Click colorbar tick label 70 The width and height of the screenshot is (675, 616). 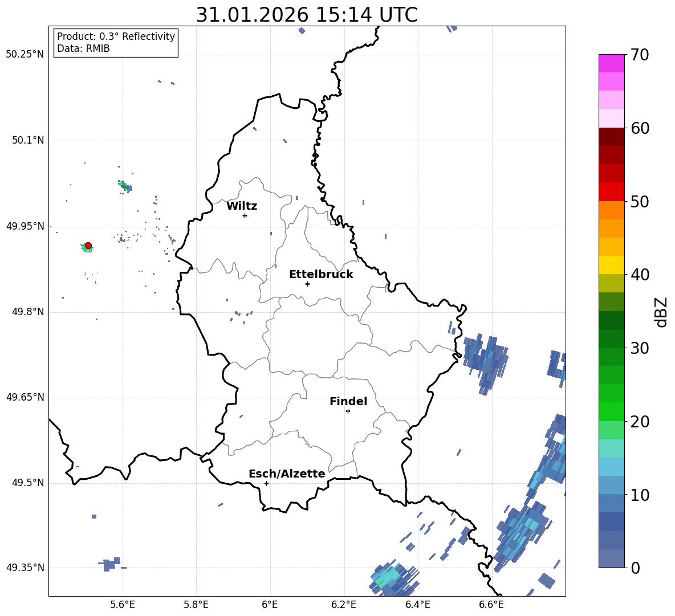pos(640,55)
